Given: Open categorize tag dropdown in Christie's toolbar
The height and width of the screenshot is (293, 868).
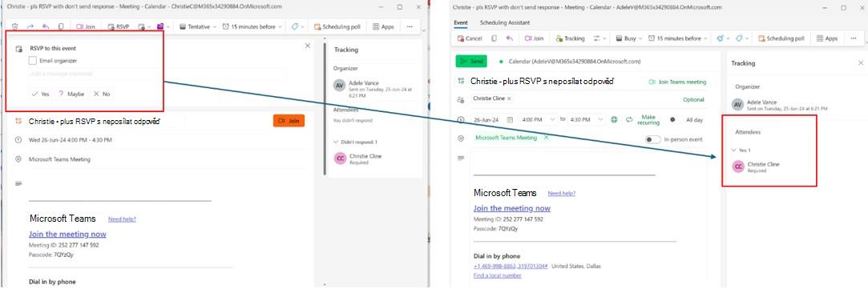Looking at the screenshot, I should click(x=298, y=26).
